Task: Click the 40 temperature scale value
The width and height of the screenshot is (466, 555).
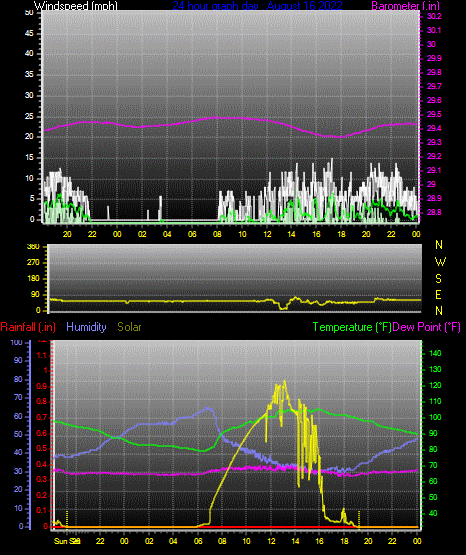Action: pos(433,513)
